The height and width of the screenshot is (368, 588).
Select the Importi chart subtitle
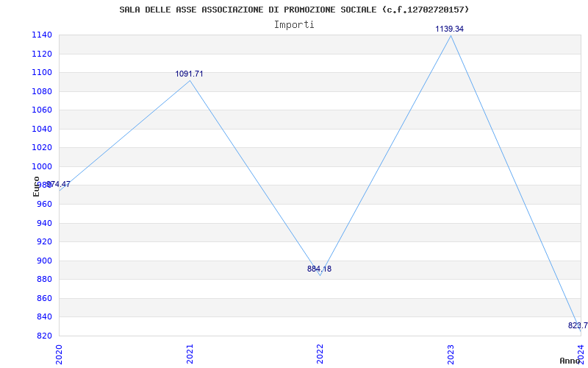(x=294, y=25)
